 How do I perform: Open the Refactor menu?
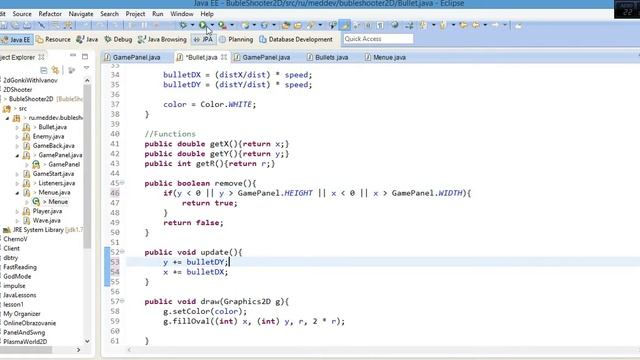50,14
